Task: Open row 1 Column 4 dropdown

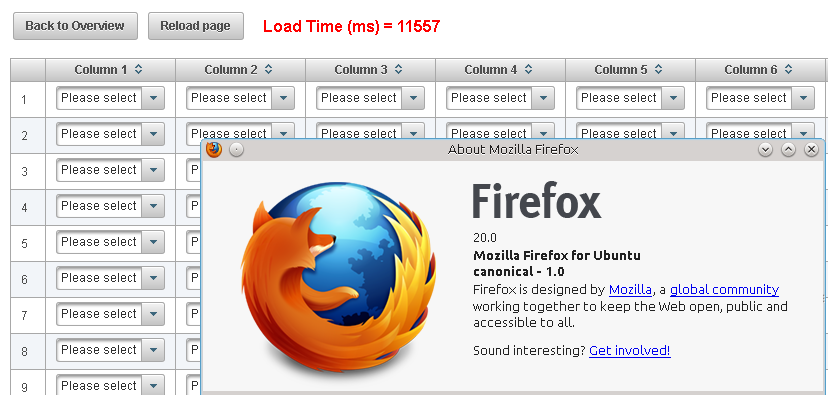Action: click(500, 98)
